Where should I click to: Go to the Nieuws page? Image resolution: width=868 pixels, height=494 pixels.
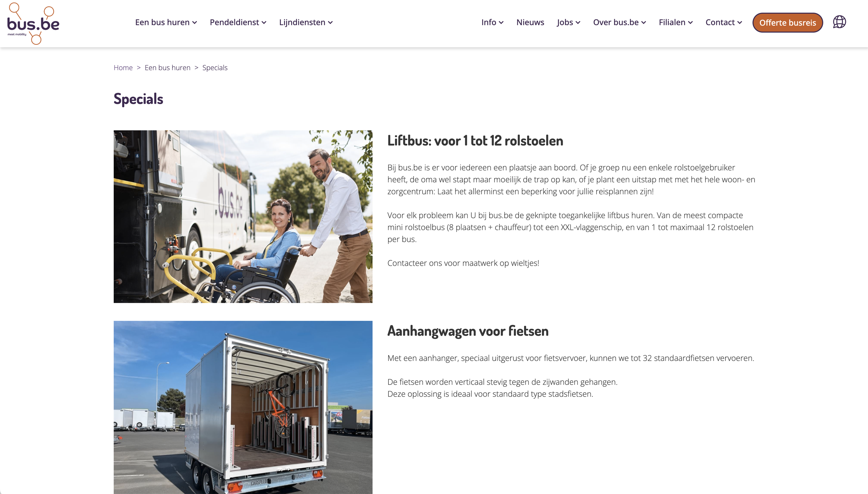(530, 23)
